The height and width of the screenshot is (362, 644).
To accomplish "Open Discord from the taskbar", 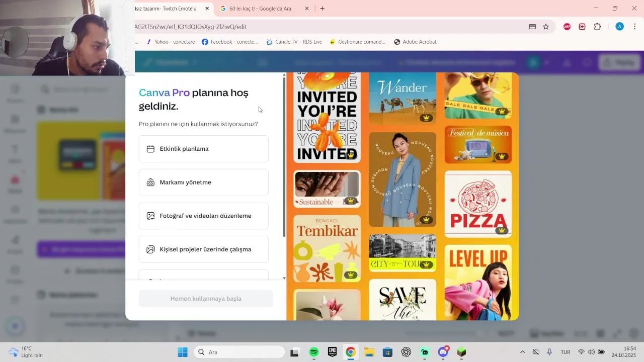I will click(x=443, y=352).
